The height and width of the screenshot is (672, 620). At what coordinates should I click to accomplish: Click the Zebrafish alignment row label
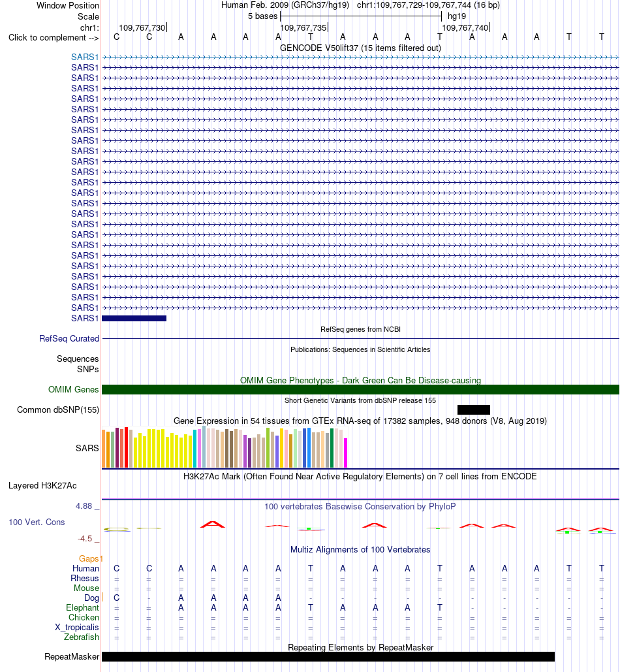coord(82,637)
